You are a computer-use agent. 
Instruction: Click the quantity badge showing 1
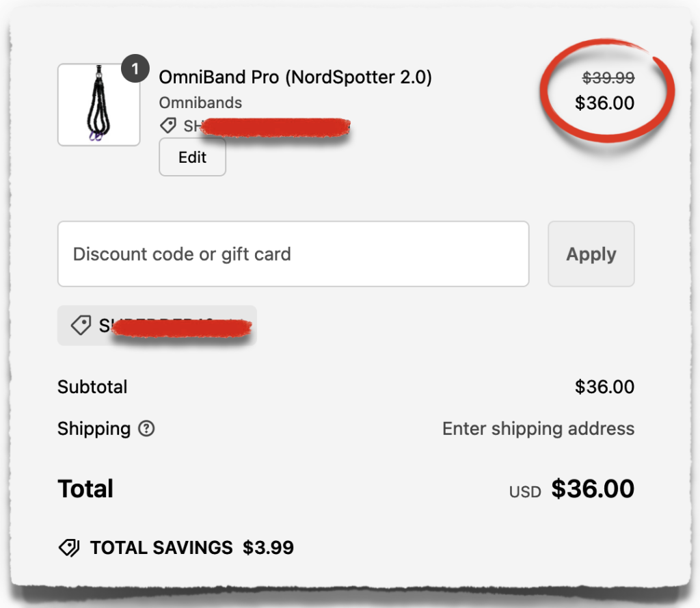(x=135, y=68)
